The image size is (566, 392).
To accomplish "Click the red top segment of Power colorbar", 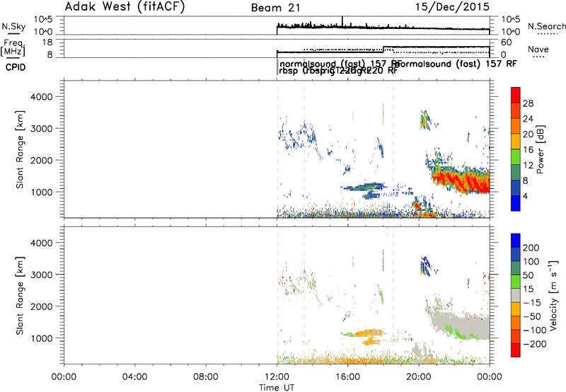I will click(x=516, y=96).
